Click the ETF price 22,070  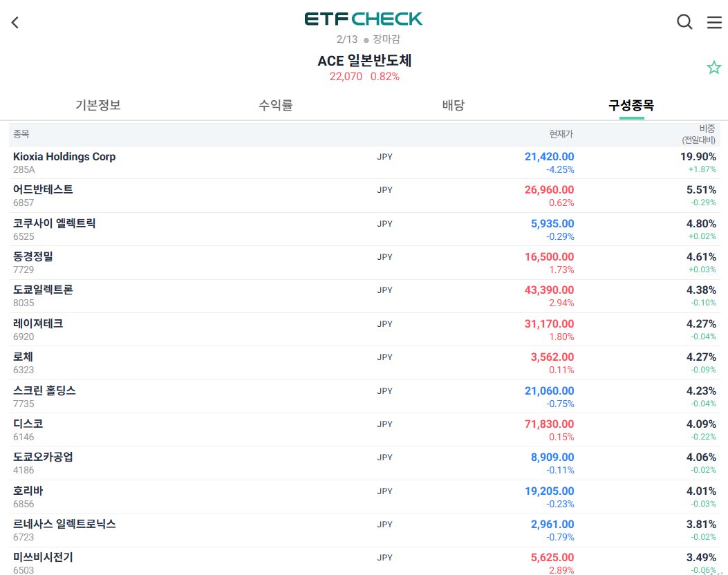[x=346, y=77]
